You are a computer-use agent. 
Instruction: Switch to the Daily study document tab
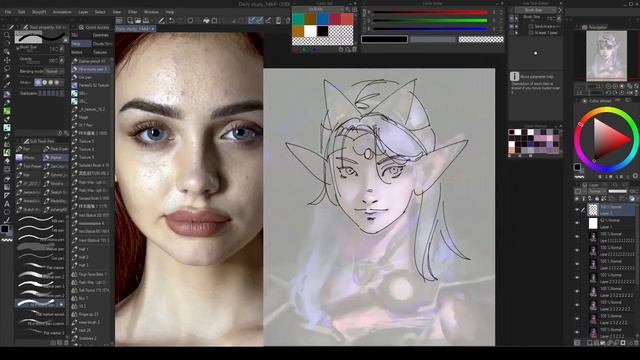135,29
